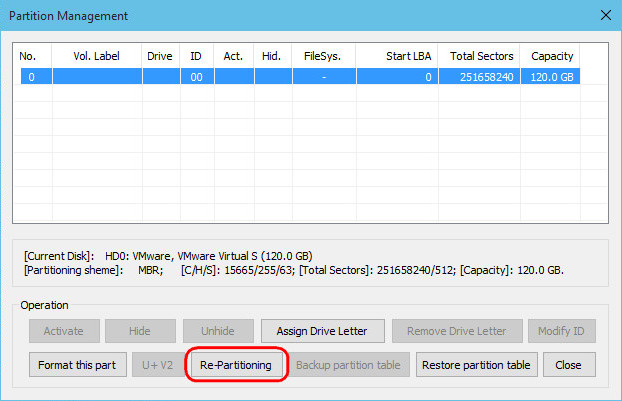
Task: Click the Vol. Label column header
Action: [96, 56]
